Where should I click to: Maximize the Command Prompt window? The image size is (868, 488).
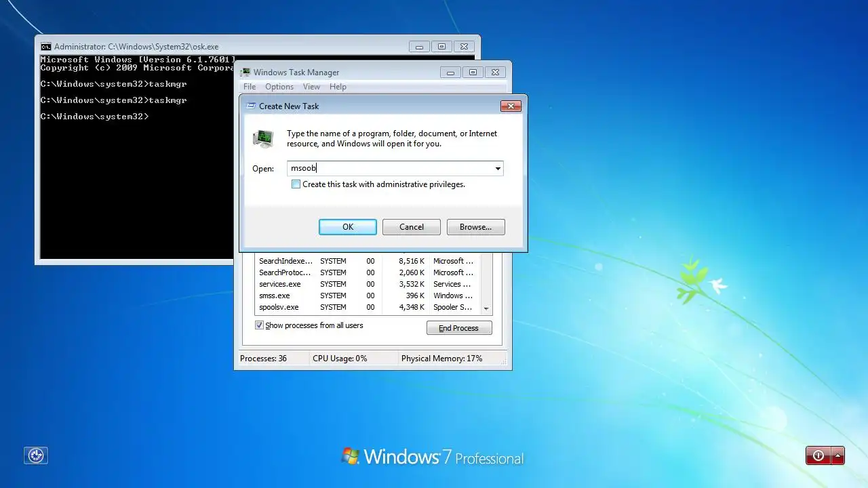click(441, 47)
